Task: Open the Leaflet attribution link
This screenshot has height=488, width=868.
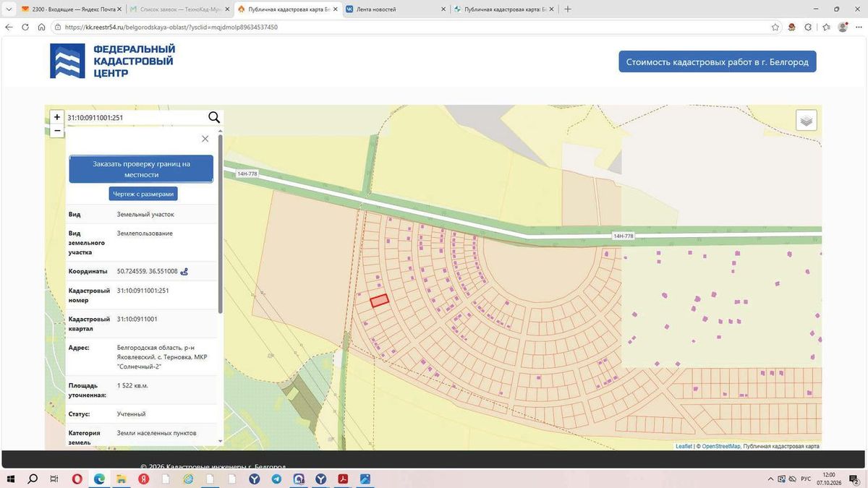Action: [x=684, y=446]
